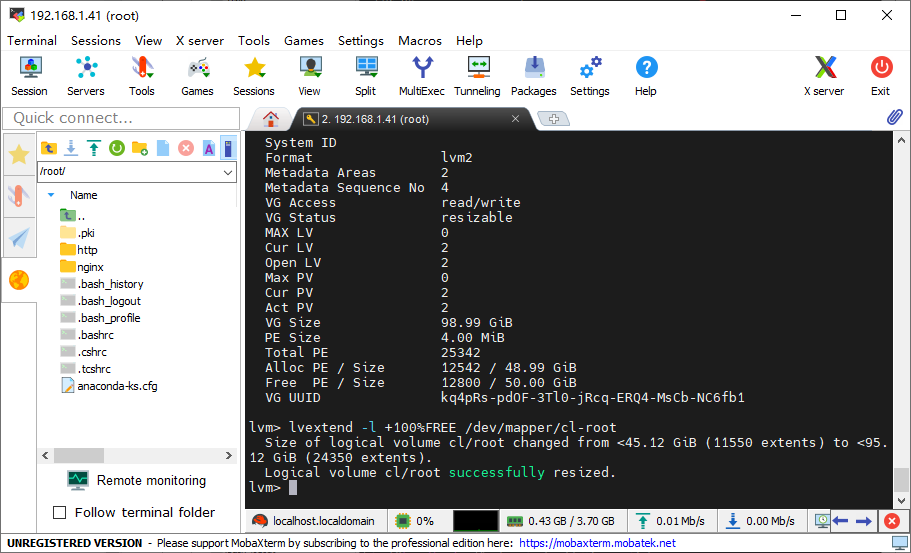This screenshot has height=553, width=911.
Task: Create a new file with blue page icon
Action: pyautogui.click(x=163, y=148)
